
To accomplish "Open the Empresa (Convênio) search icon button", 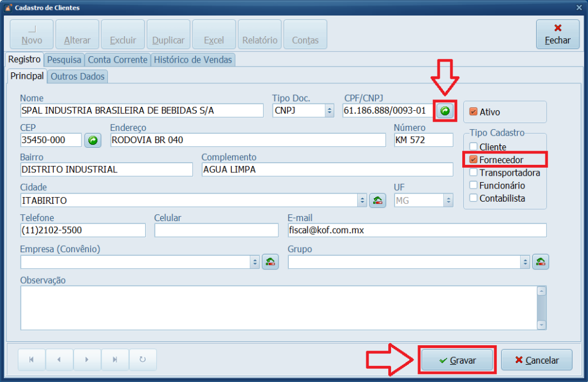I will tap(270, 262).
